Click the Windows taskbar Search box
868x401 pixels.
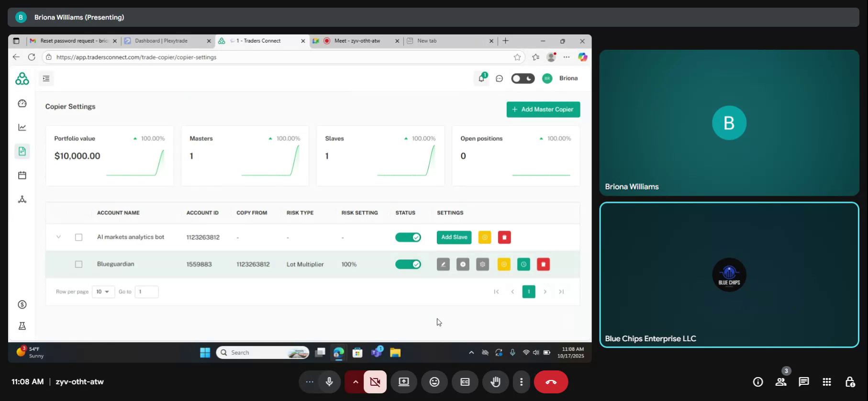coord(263,353)
